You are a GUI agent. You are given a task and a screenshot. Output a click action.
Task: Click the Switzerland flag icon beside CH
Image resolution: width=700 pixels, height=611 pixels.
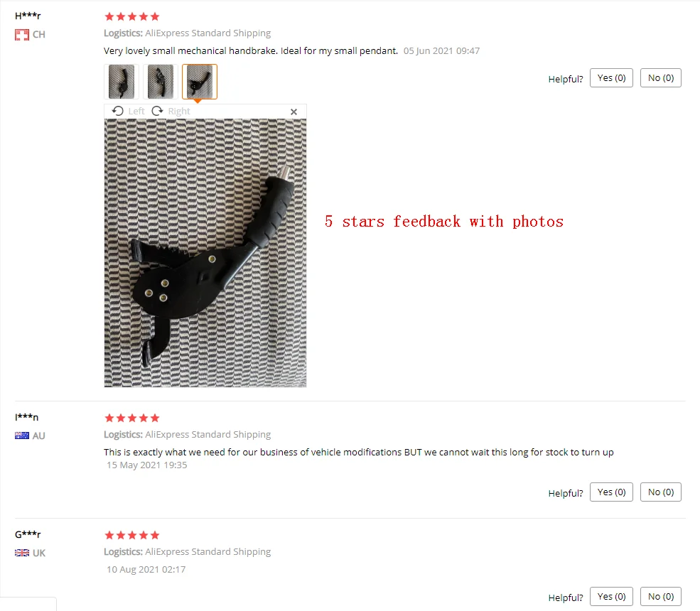(x=22, y=35)
